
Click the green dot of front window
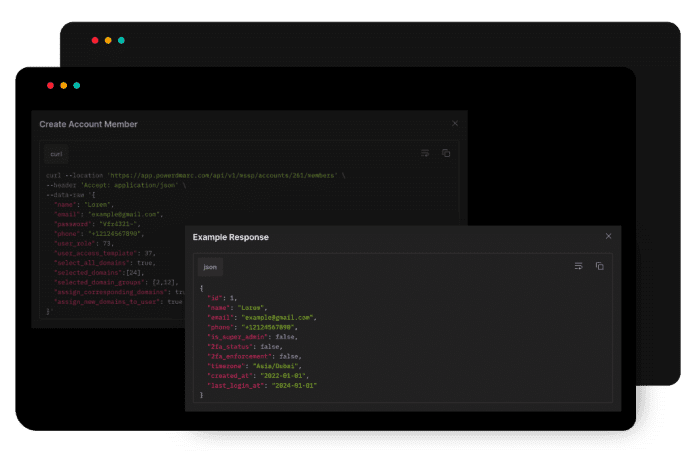76,85
